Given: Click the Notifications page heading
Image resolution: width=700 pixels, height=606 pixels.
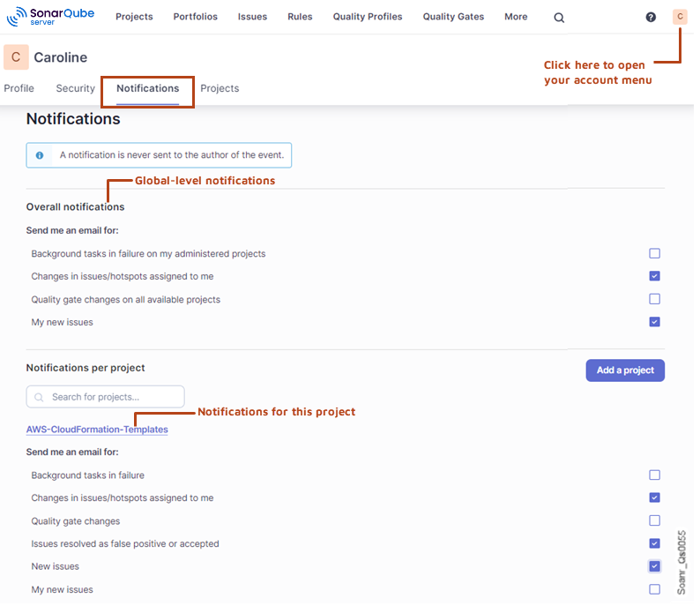Looking at the screenshot, I should (74, 120).
